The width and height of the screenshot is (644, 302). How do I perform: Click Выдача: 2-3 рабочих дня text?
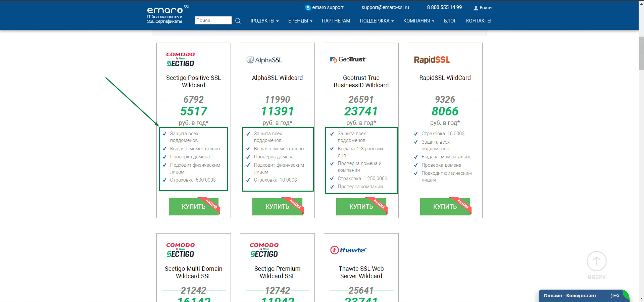coord(360,152)
